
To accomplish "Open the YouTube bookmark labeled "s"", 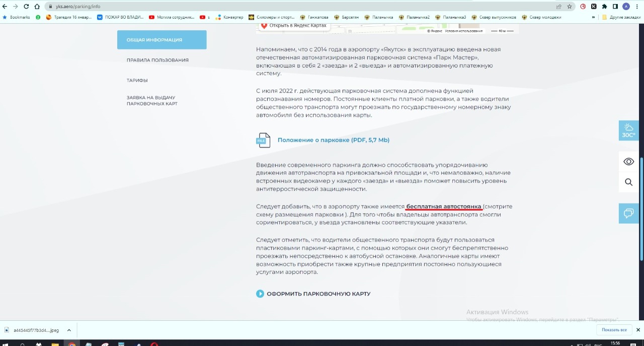I will 205,17.
